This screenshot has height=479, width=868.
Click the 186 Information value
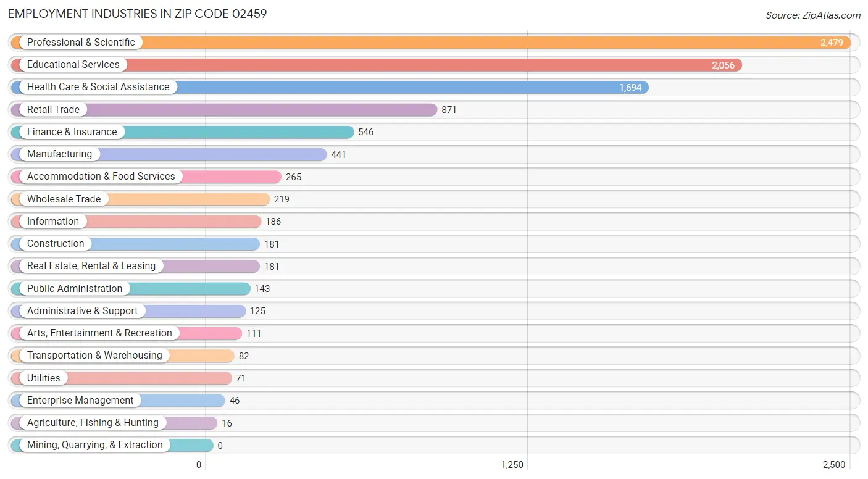point(273,222)
